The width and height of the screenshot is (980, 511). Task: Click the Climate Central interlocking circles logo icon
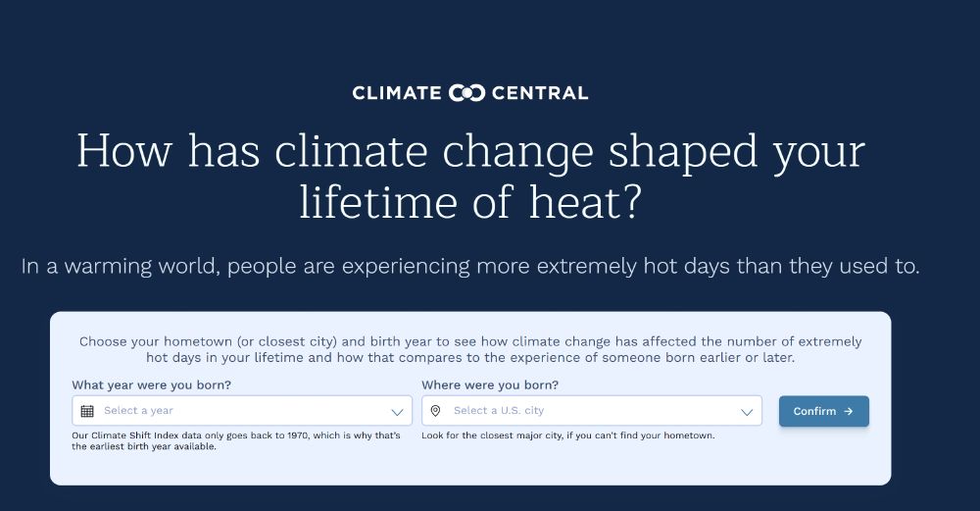pyautogui.click(x=466, y=93)
